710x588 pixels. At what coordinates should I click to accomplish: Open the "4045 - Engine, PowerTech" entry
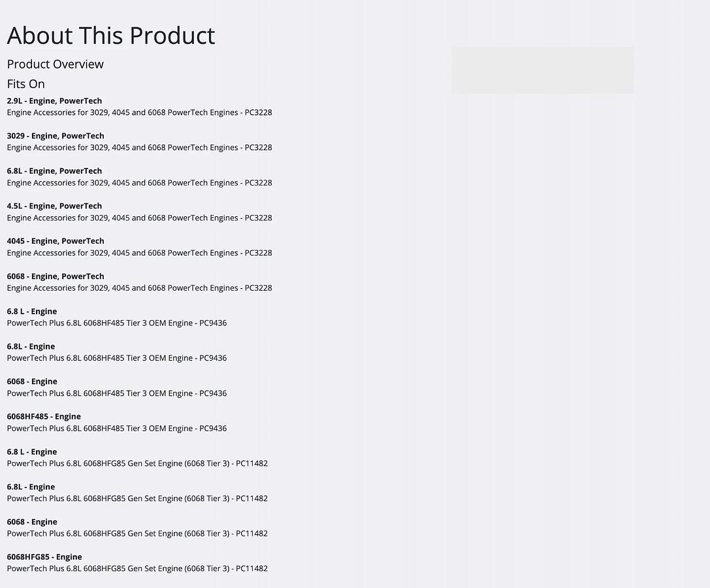56,241
